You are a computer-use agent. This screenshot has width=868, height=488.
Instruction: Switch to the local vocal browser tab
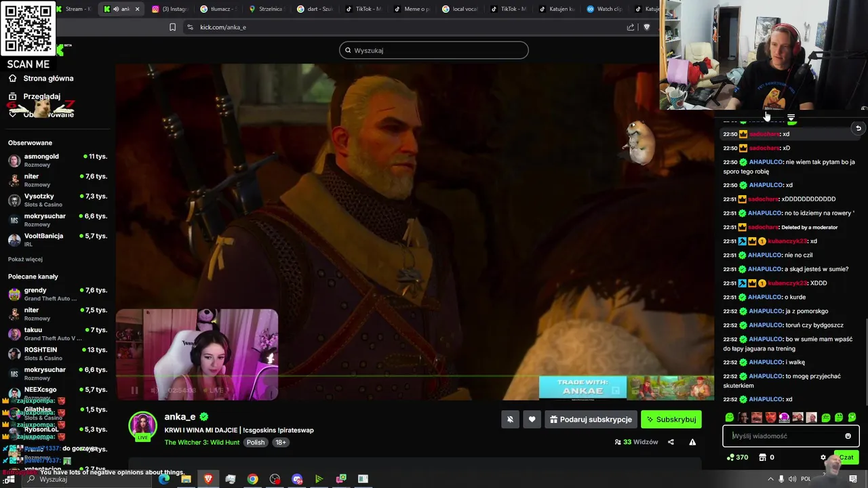coord(460,9)
